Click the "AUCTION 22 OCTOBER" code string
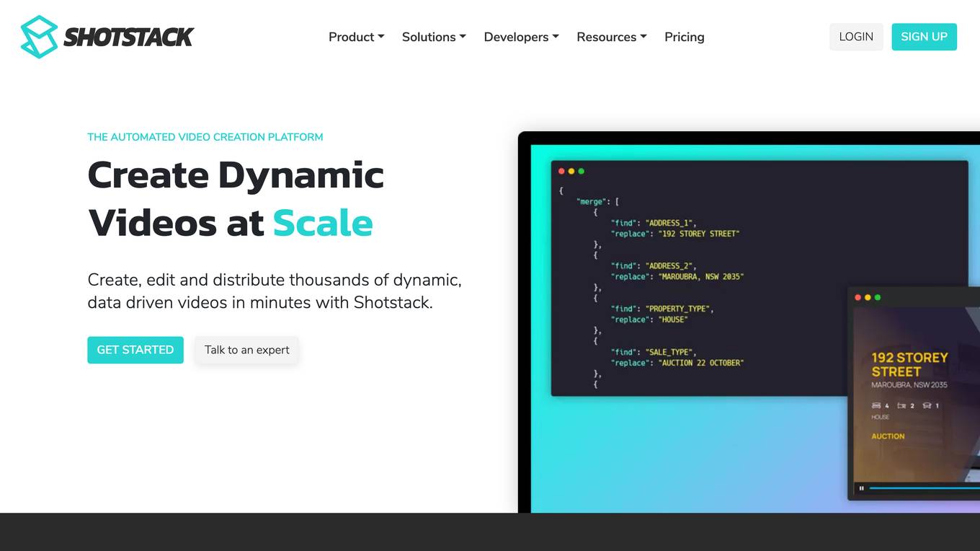 pyautogui.click(x=702, y=363)
